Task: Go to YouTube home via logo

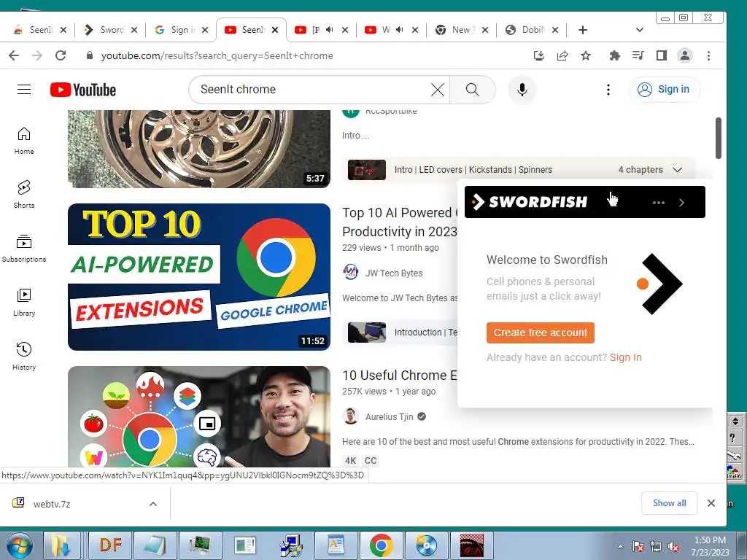Action: [83, 90]
